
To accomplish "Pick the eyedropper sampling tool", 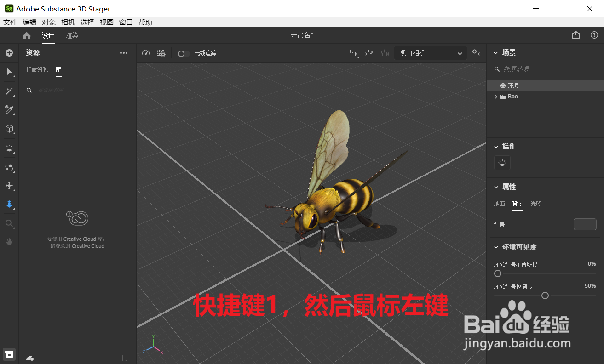I will pos(9,110).
